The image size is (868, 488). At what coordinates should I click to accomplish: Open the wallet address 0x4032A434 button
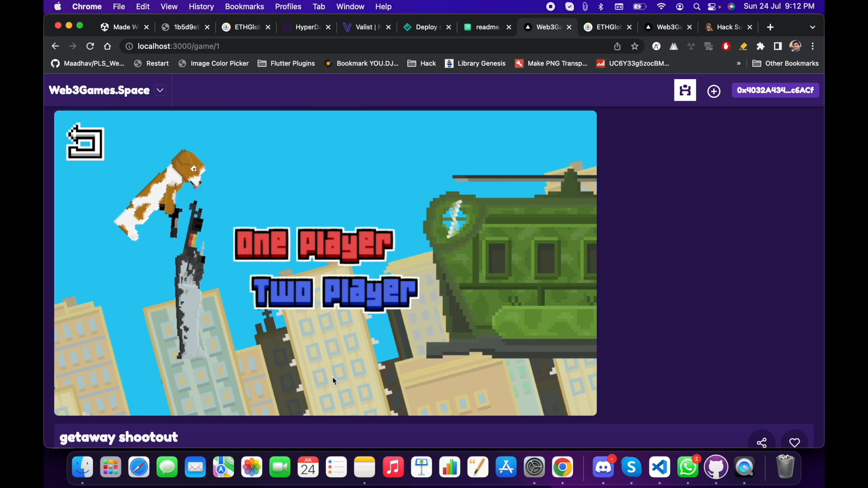pos(775,90)
